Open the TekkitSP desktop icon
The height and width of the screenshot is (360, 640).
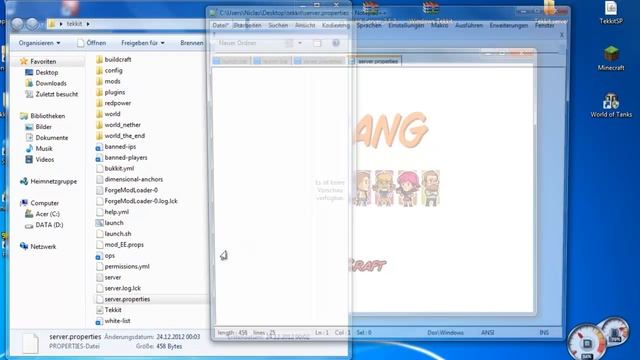point(611,12)
